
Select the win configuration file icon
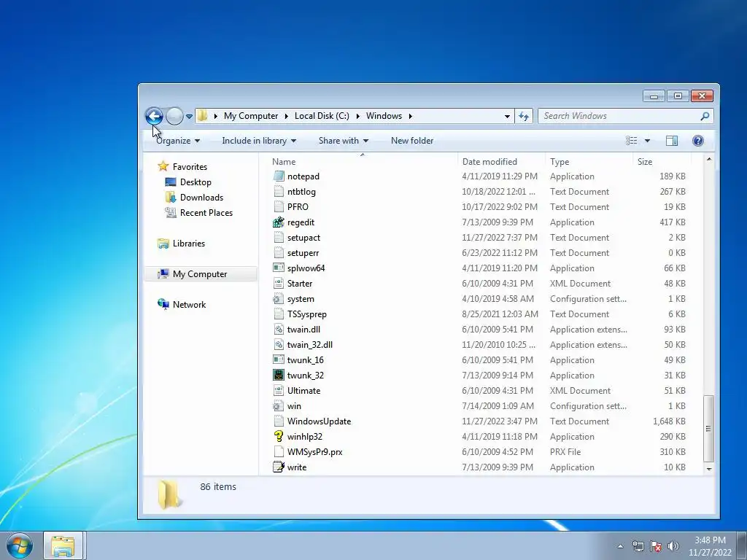click(x=278, y=406)
